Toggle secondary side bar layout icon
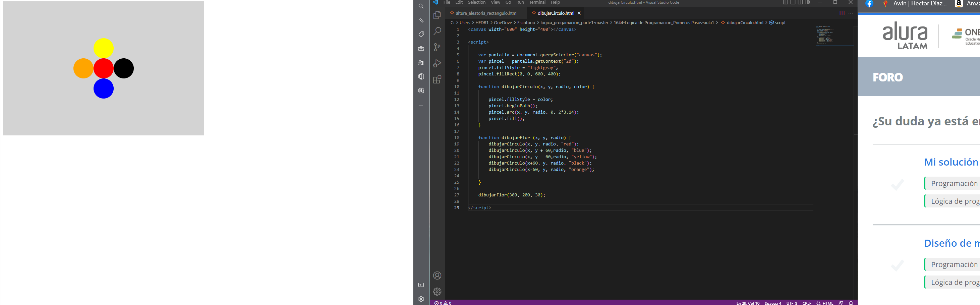This screenshot has height=305, width=980. [x=800, y=2]
